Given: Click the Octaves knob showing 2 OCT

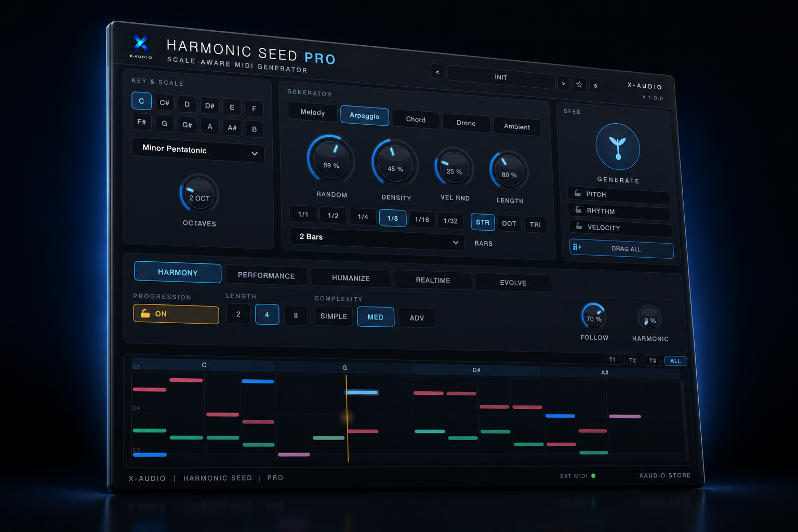Looking at the screenshot, I should [x=199, y=194].
